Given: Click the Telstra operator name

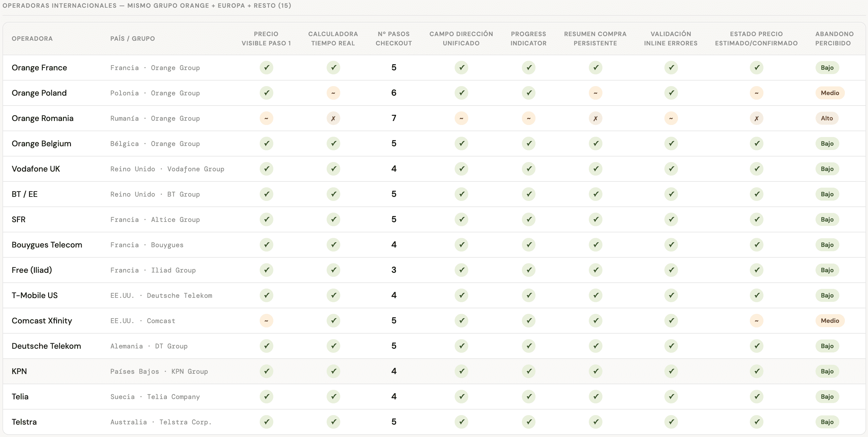Looking at the screenshot, I should coord(24,422).
